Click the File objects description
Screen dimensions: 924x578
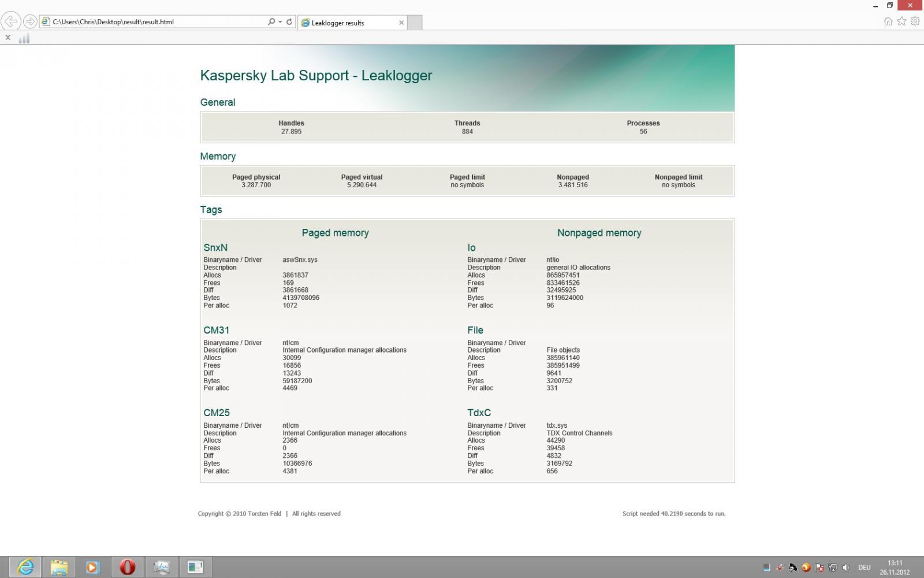pyautogui.click(x=563, y=350)
